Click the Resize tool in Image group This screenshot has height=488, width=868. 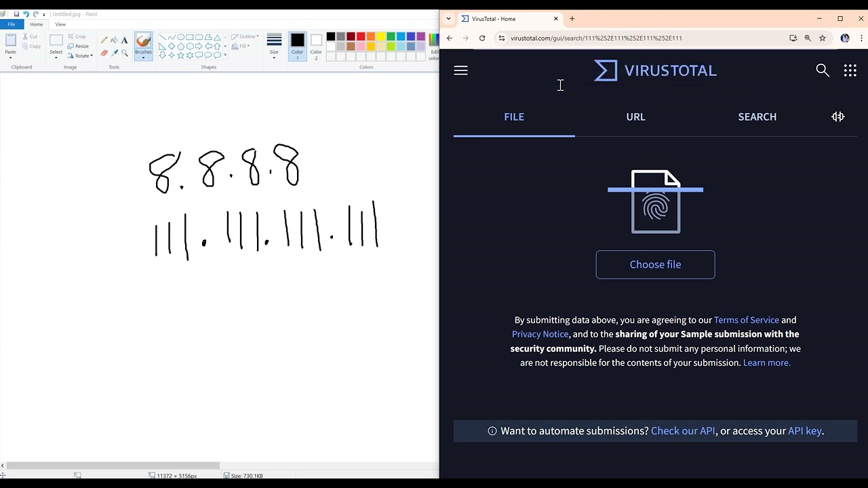(x=78, y=46)
